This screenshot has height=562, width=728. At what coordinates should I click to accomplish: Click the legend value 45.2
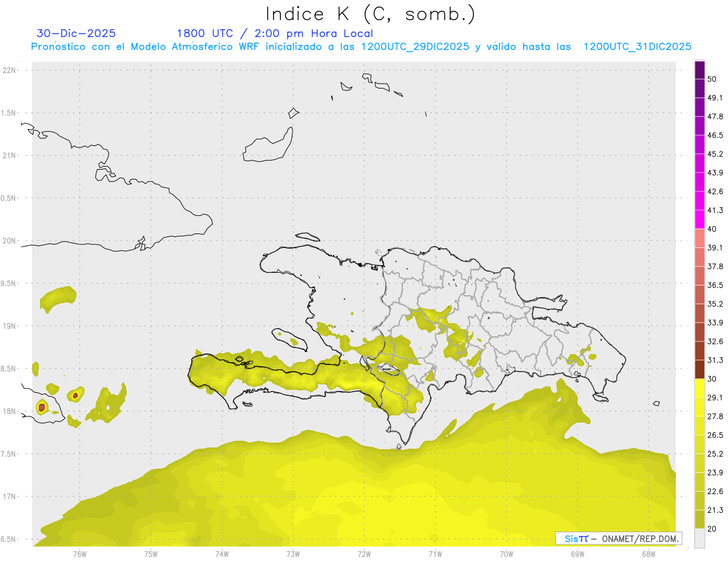pyautogui.click(x=715, y=154)
